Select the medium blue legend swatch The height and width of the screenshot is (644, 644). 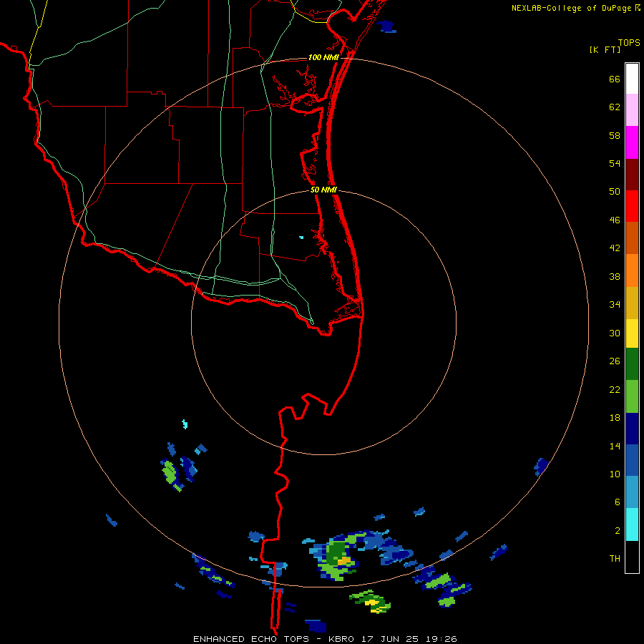tap(632, 460)
